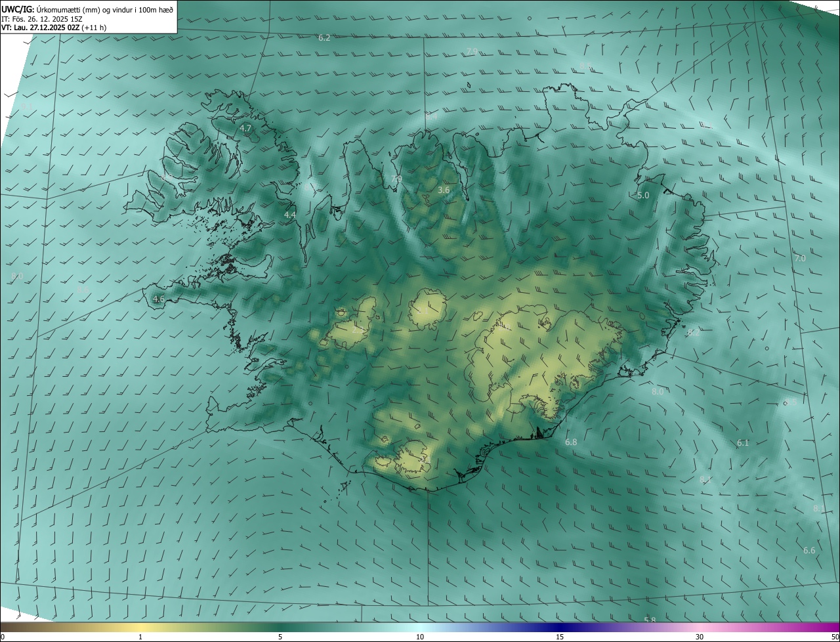Click the map value 6.2
This screenshot has height=642, width=840.
(324, 38)
